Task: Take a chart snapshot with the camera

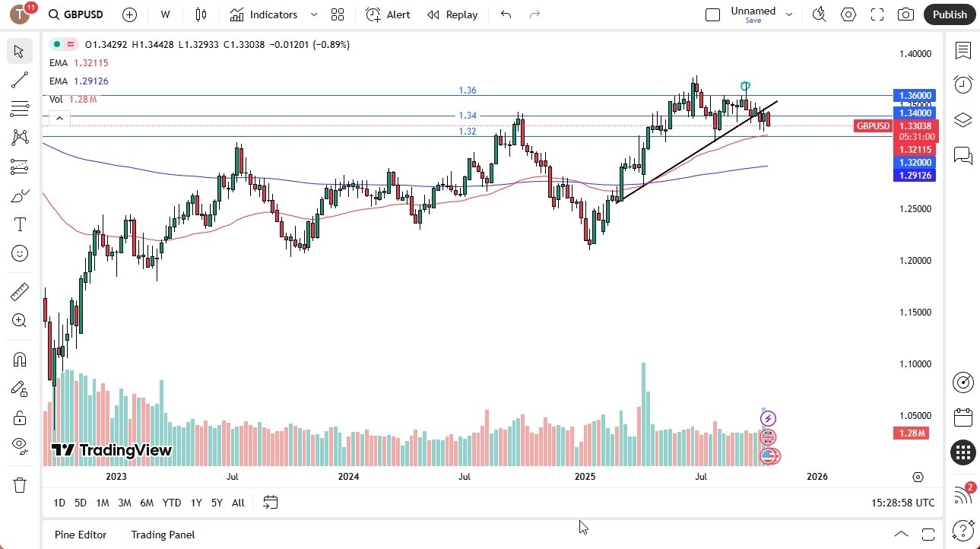Action: point(905,14)
